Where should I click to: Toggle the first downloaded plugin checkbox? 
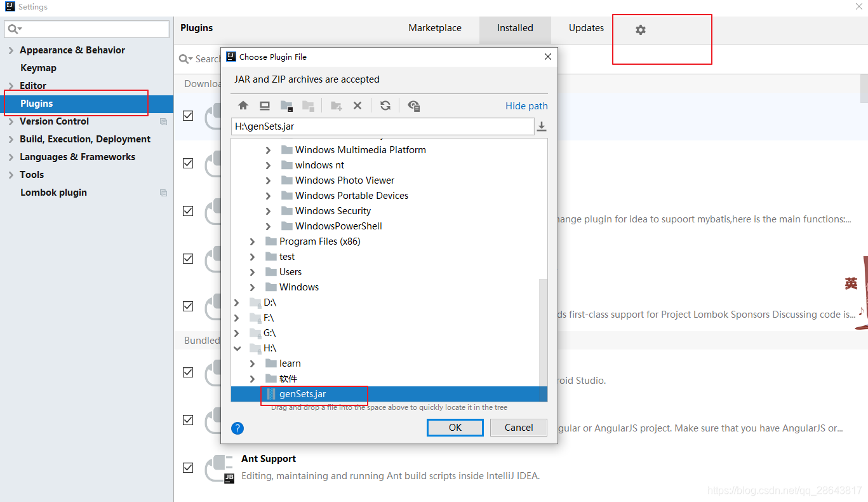click(x=188, y=116)
